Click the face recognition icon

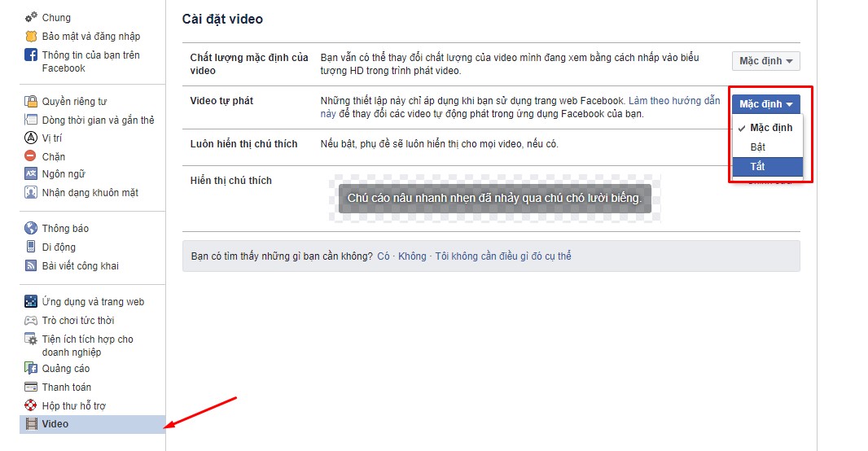pyautogui.click(x=31, y=192)
